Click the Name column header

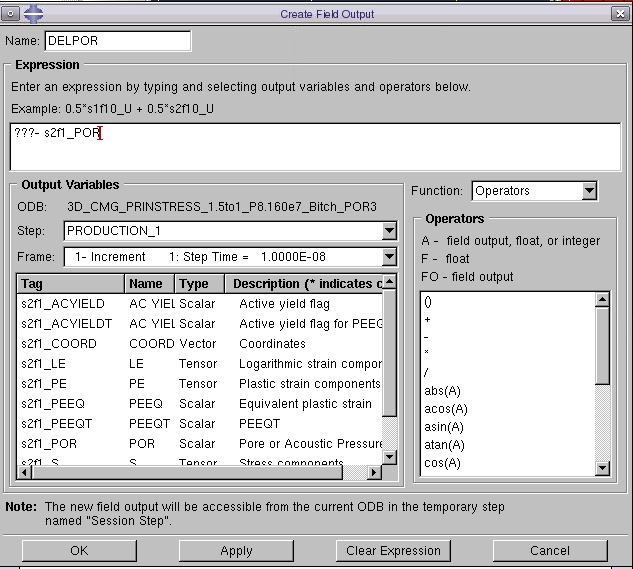[149, 283]
